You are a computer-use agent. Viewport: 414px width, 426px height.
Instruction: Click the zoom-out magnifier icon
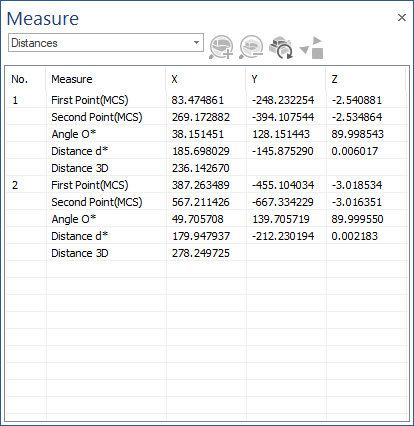251,47
